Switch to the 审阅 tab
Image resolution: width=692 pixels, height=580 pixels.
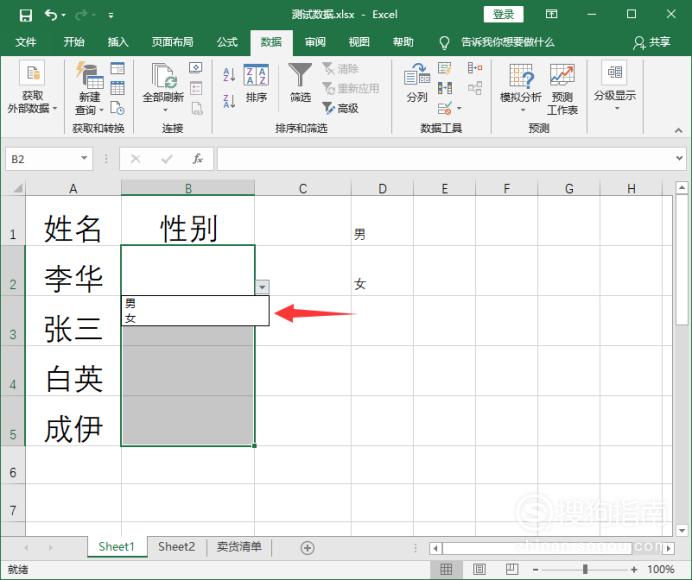click(x=315, y=42)
